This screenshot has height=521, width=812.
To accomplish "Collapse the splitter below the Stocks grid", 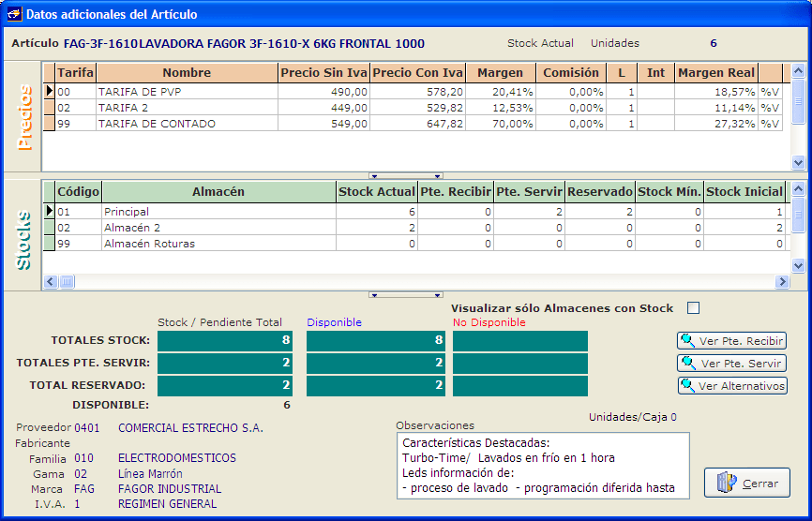I will pos(406,294).
